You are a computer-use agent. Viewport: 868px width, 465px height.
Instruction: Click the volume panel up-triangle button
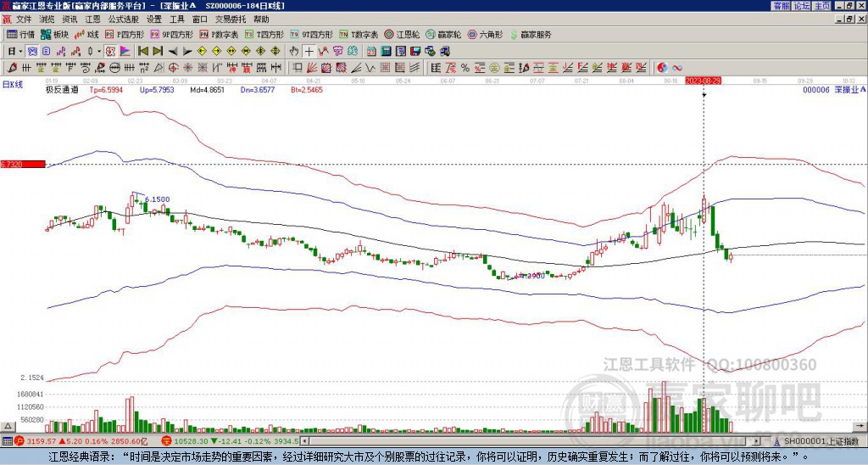(x=8, y=426)
